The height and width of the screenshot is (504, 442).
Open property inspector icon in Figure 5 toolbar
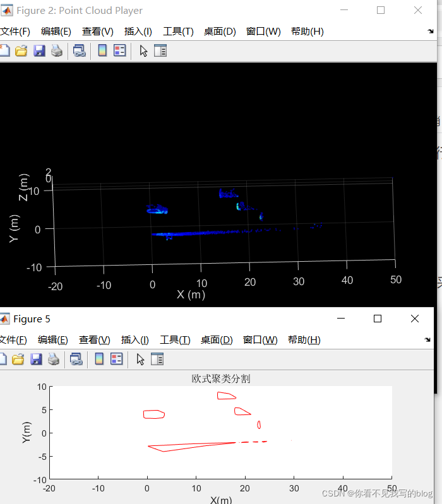pos(157,359)
